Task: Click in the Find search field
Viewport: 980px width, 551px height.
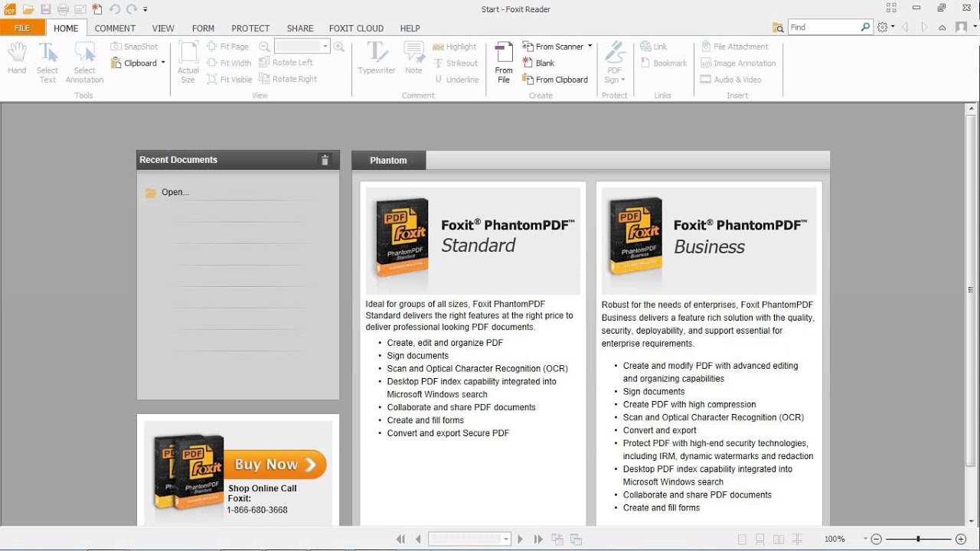Action: (824, 27)
